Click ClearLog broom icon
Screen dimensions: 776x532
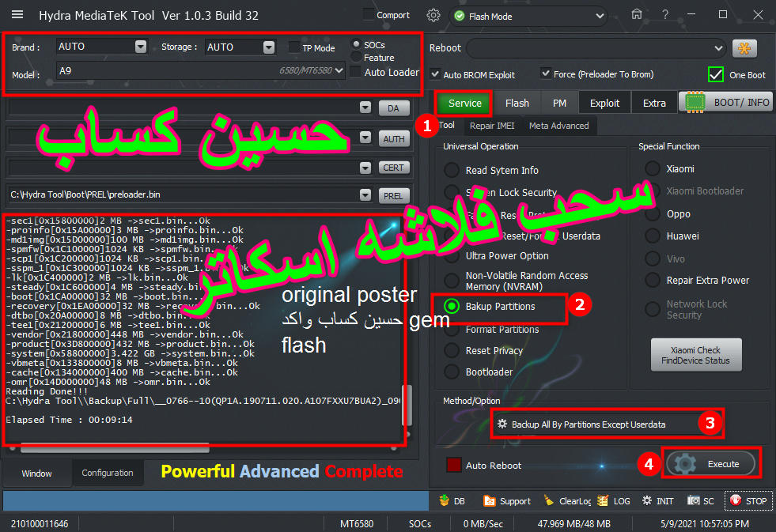click(548, 500)
